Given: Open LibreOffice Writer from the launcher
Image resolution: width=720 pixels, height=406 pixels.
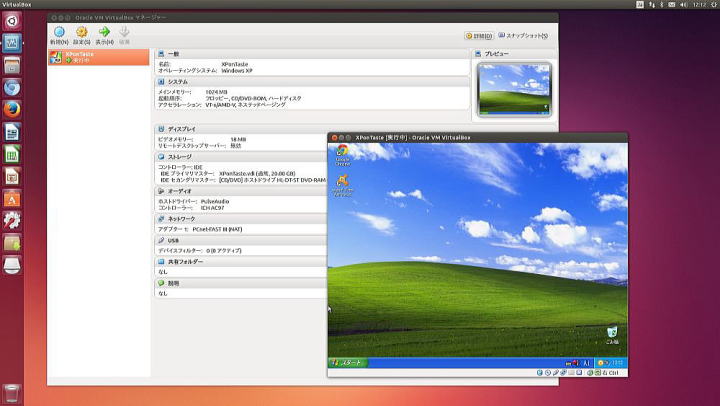Looking at the screenshot, I should 12,132.
